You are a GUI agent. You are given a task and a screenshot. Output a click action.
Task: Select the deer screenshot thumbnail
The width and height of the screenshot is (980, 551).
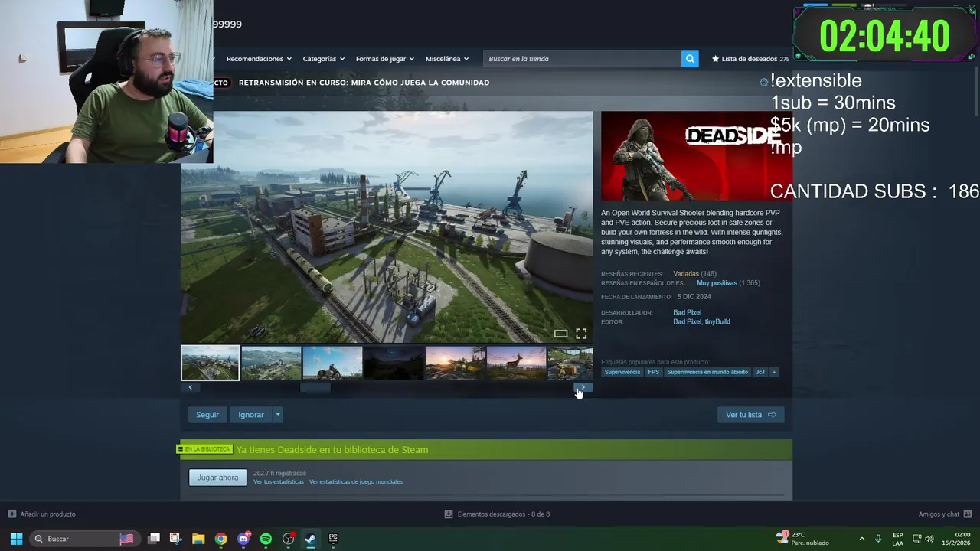[x=516, y=363]
